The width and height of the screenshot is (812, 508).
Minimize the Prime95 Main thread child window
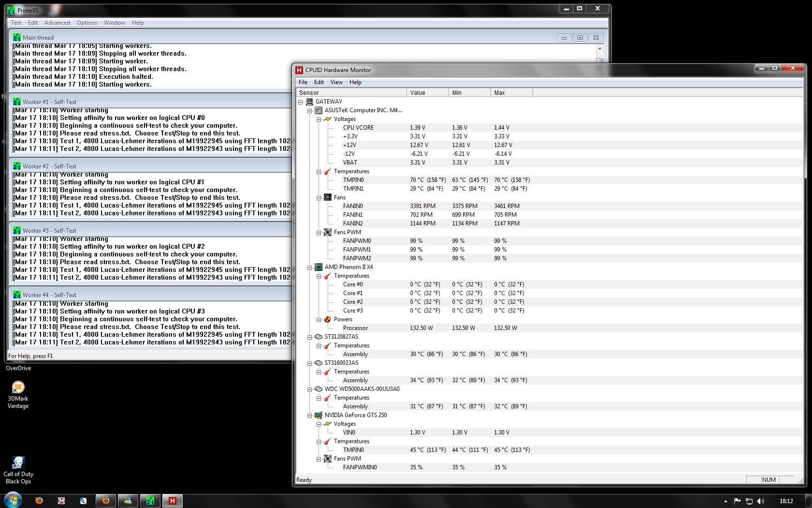[x=564, y=38]
